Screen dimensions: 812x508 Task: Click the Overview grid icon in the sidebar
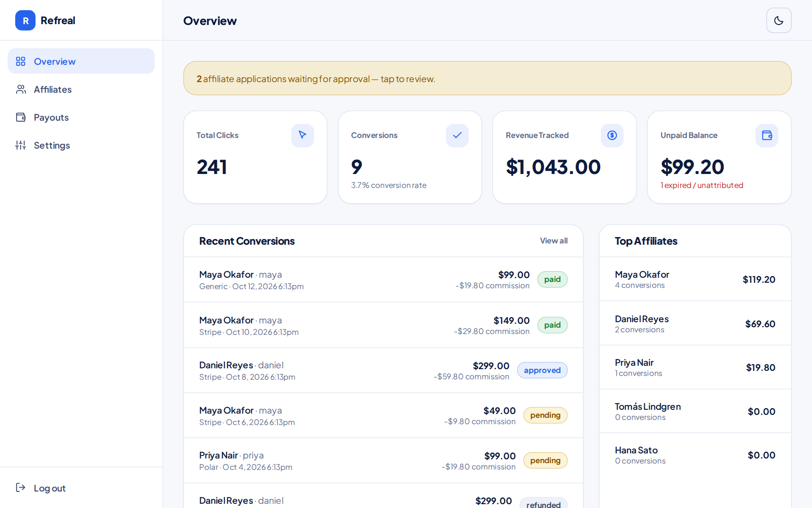[21, 61]
